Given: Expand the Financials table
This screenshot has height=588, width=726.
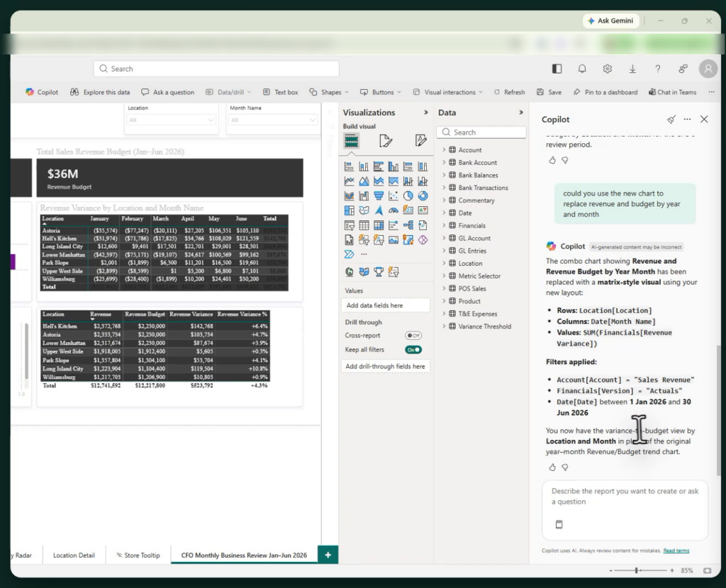Looking at the screenshot, I should point(444,225).
